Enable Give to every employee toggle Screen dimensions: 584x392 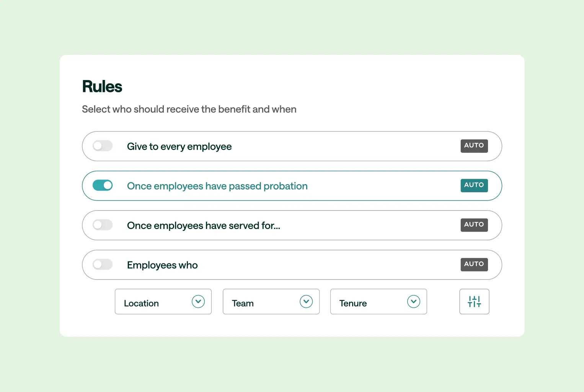point(102,146)
